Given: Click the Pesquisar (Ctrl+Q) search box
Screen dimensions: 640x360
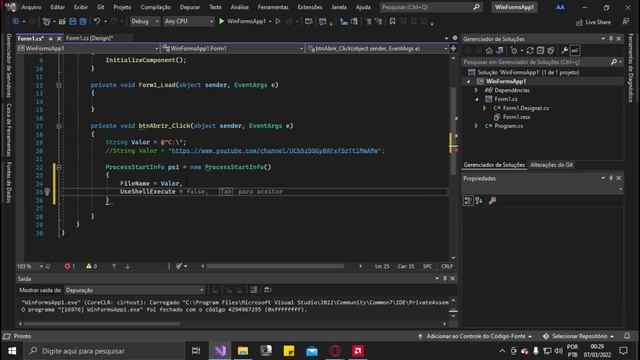Looking at the screenshot, I should pos(431,7).
